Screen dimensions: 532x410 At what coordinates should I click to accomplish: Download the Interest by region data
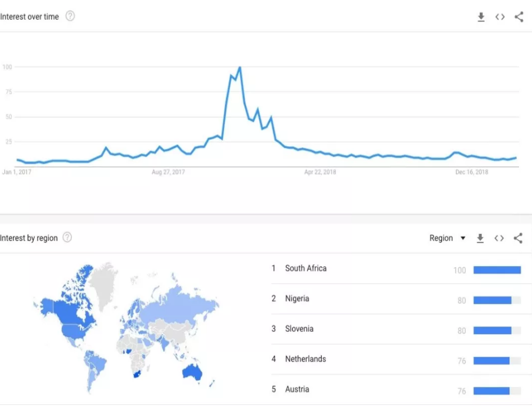coord(480,238)
